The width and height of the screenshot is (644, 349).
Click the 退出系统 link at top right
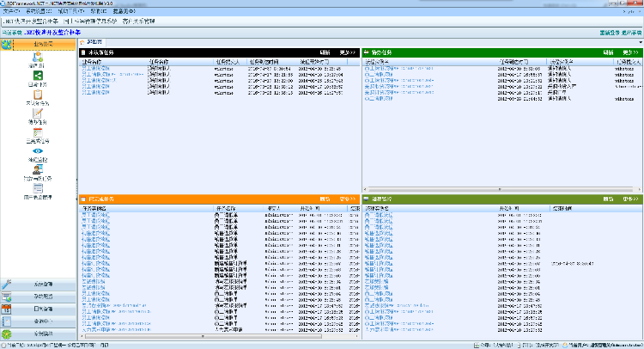click(x=632, y=33)
